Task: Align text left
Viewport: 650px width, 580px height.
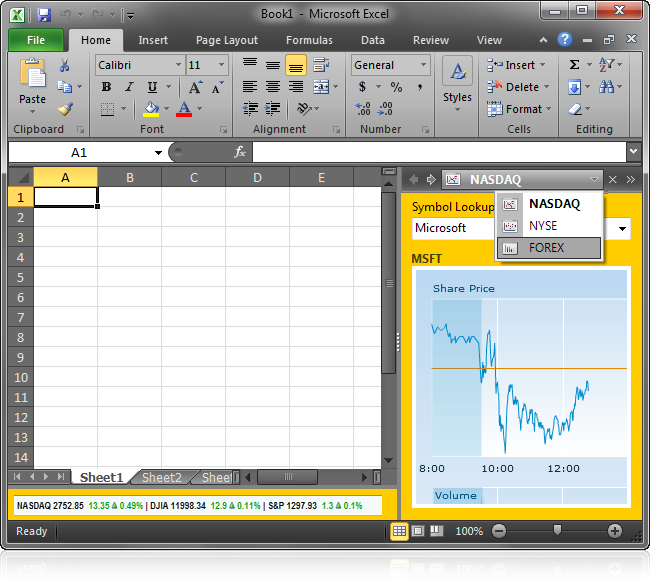Action: [x=250, y=87]
